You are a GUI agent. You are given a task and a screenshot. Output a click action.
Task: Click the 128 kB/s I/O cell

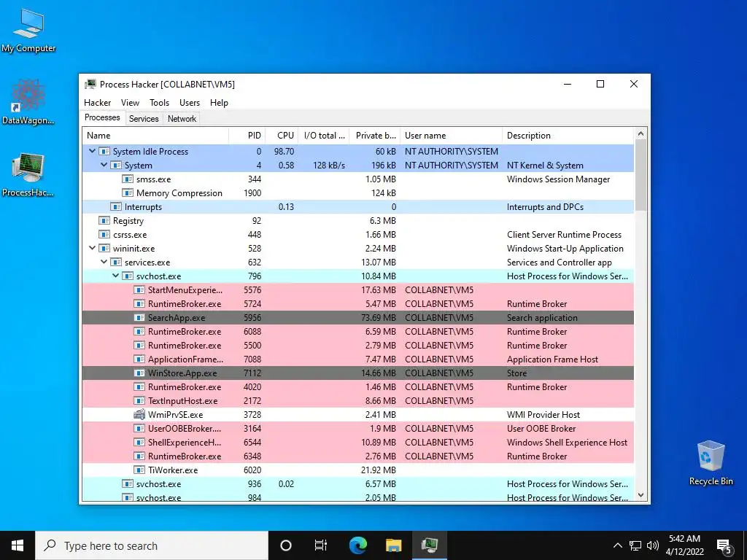pyautogui.click(x=329, y=166)
